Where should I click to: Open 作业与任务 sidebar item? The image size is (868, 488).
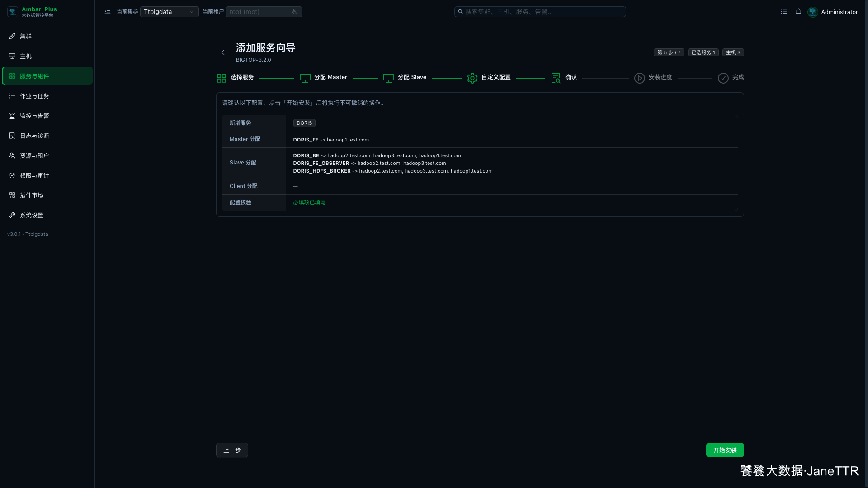tap(47, 96)
